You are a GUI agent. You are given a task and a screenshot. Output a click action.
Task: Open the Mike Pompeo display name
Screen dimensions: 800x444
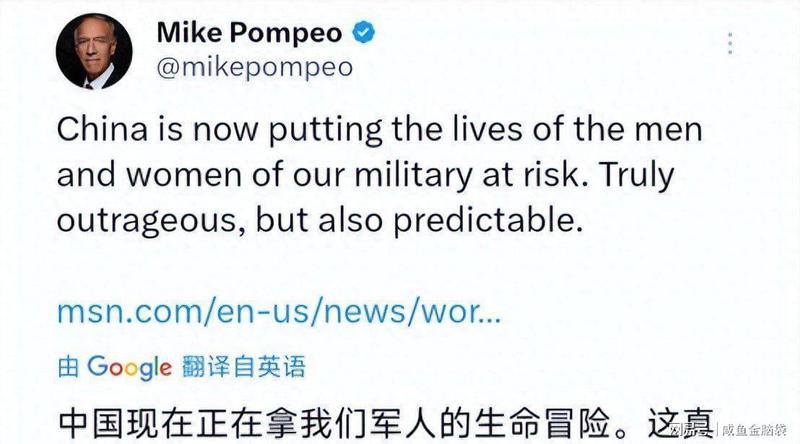[249, 32]
